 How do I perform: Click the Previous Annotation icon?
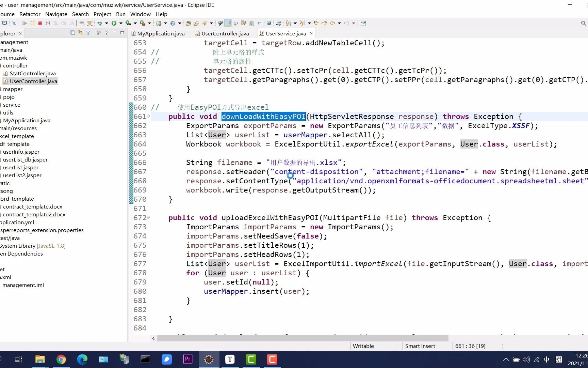302,23
